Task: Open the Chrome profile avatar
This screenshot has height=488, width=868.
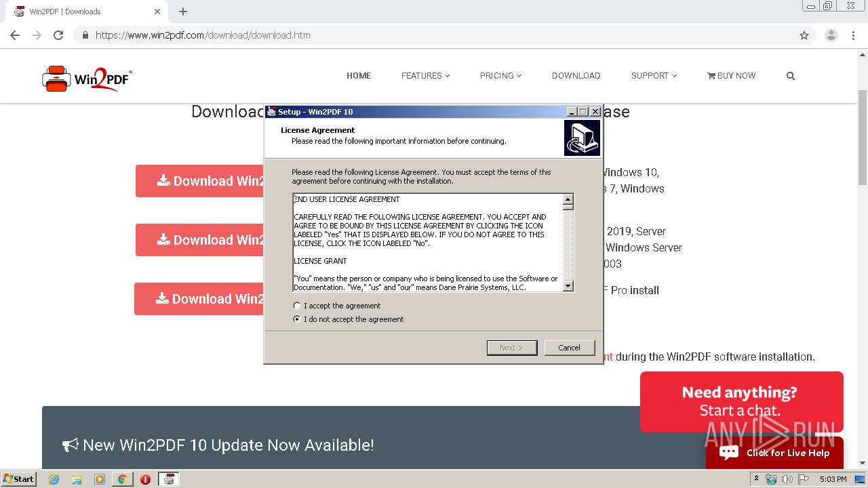Action: (831, 35)
